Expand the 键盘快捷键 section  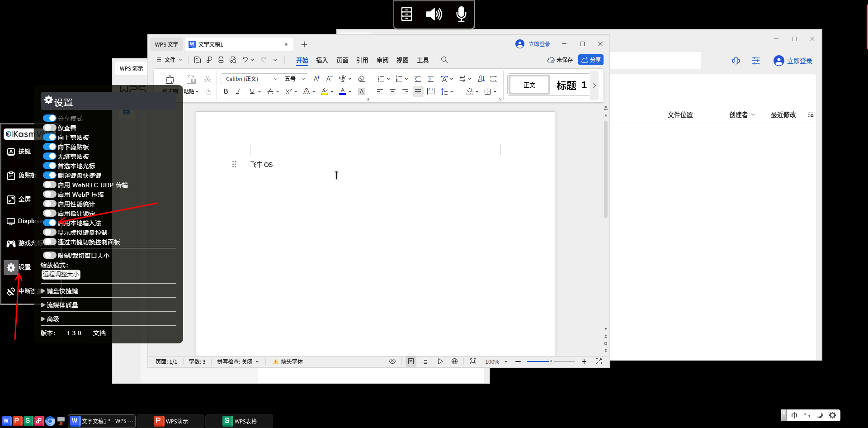59,291
